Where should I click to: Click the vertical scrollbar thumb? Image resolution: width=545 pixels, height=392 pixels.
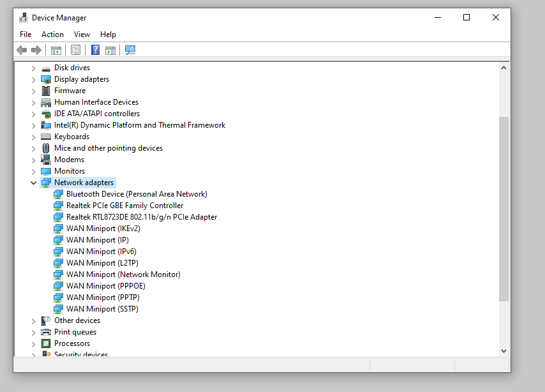(x=504, y=209)
